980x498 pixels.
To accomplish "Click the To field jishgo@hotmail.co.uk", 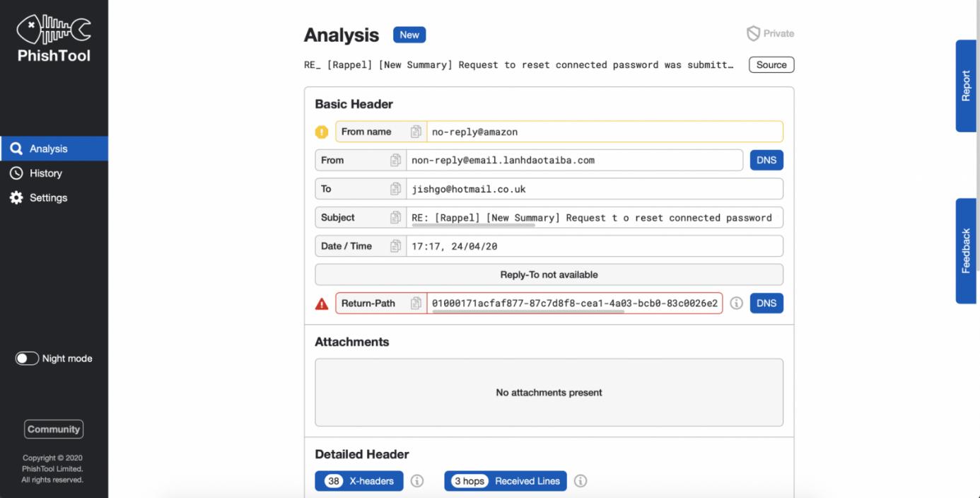I will pos(595,189).
